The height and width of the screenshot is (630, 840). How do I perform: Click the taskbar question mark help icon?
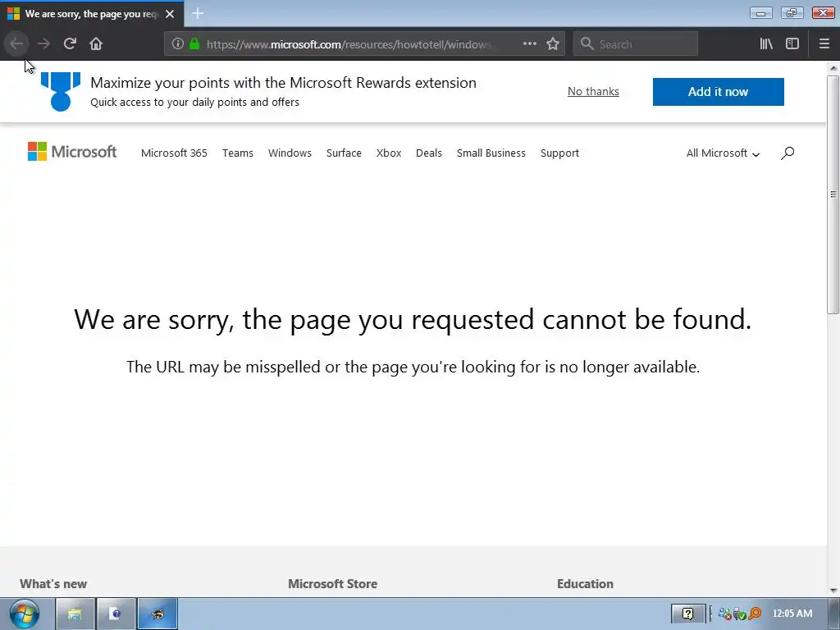point(688,614)
